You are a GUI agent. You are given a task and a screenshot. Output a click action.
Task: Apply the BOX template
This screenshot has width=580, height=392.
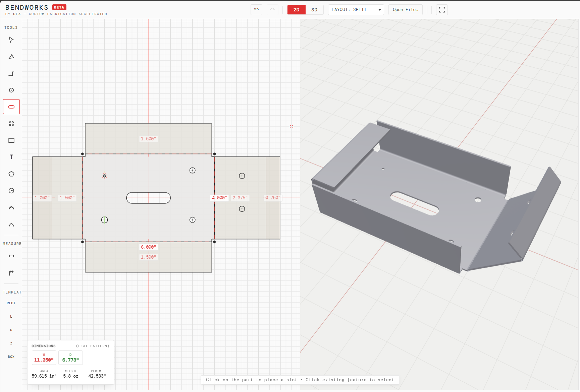11,357
